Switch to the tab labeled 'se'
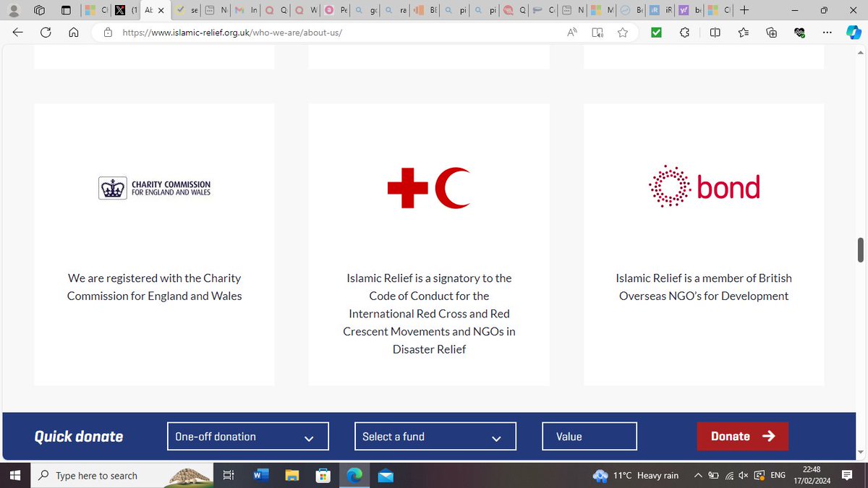Image resolution: width=868 pixels, height=488 pixels. pos(187,11)
